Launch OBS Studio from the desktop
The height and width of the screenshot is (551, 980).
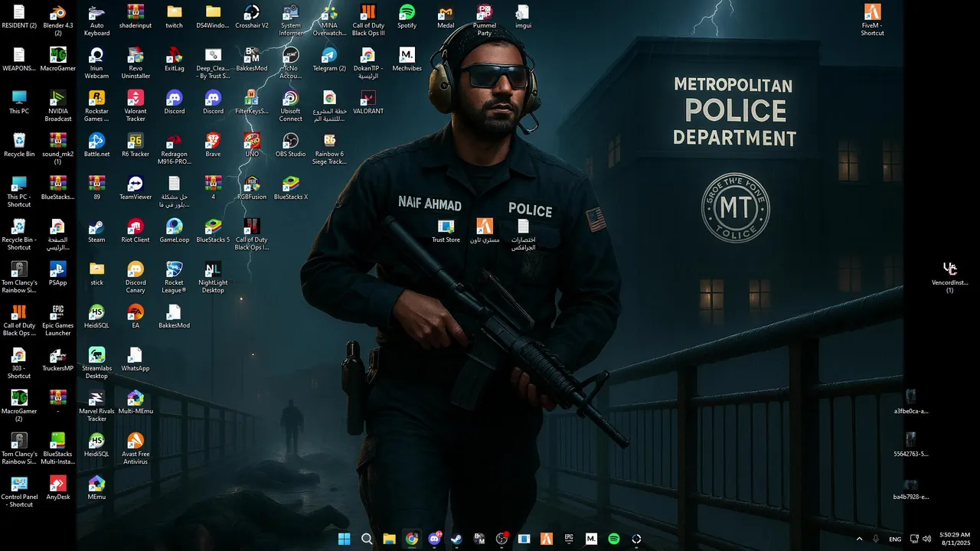[x=291, y=145]
